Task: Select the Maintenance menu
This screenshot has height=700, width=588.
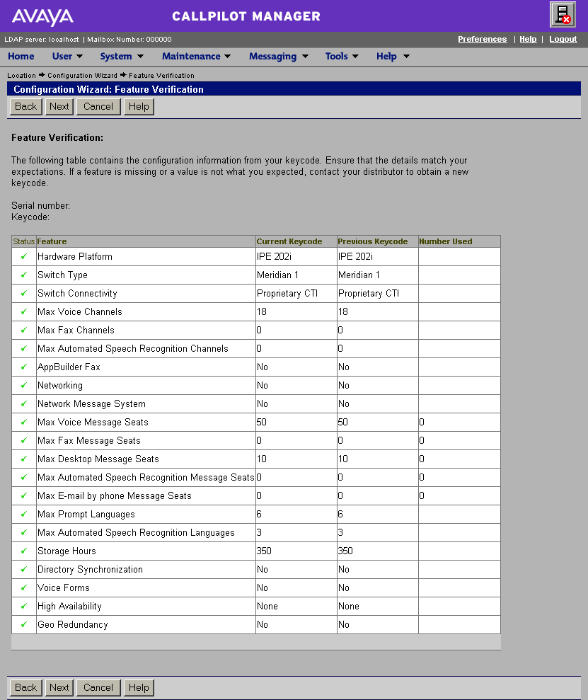Action: coord(191,56)
